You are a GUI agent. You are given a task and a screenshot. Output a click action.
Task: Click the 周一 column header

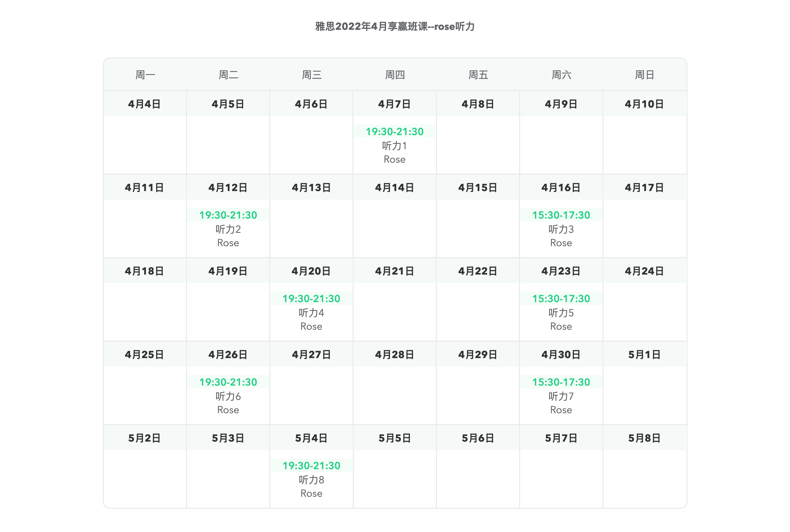[x=145, y=75]
